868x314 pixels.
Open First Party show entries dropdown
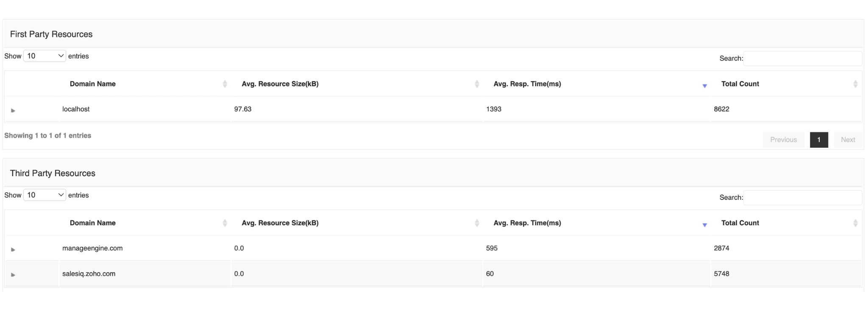[45, 56]
